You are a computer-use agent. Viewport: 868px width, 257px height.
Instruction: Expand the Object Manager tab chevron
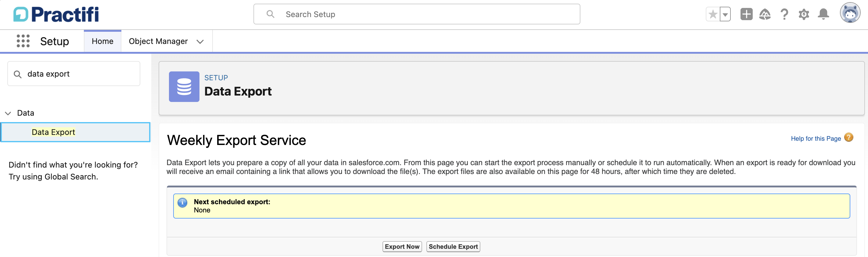click(x=200, y=42)
